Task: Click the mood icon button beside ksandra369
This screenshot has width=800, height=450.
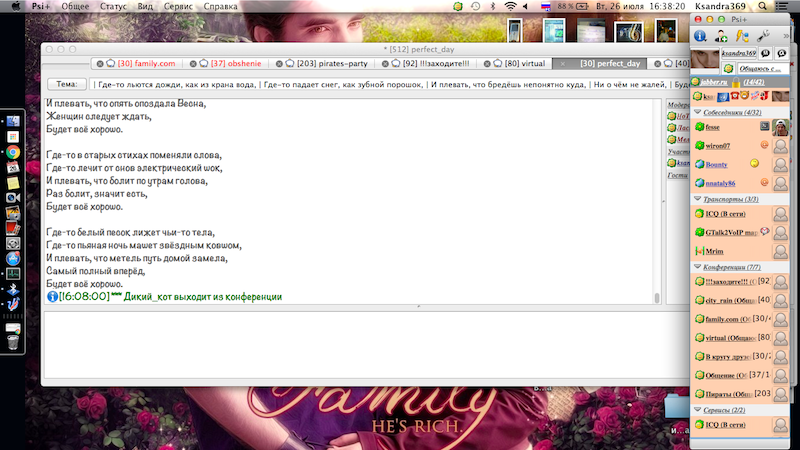Action: point(765,53)
